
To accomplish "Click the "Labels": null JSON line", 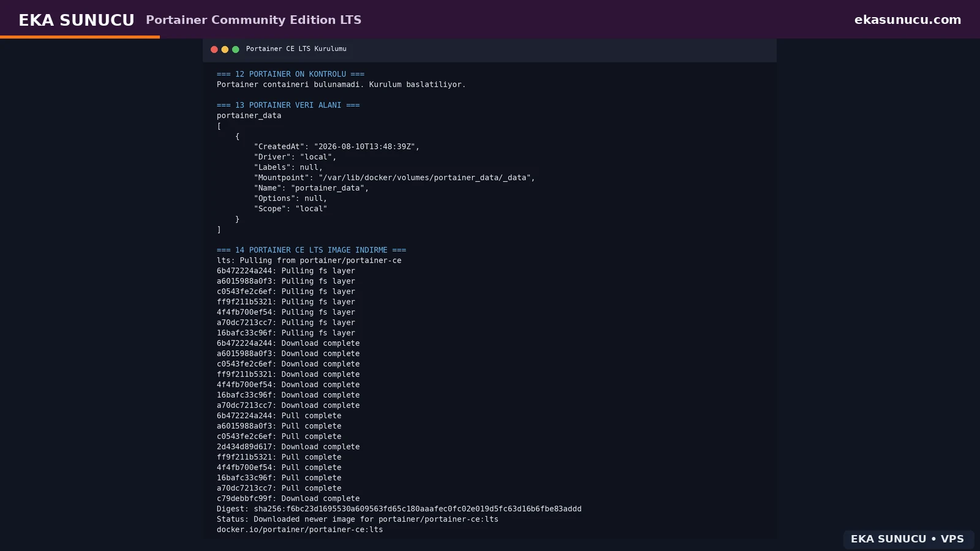I will (x=288, y=168).
